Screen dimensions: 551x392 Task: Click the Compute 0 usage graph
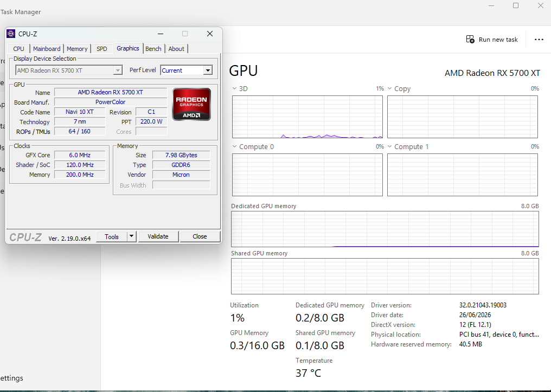click(307, 175)
